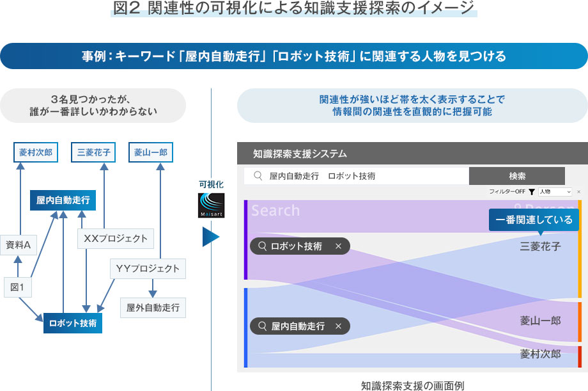Click the blue visualization arrow icon
The width and height of the screenshot is (588, 391).
coord(210,237)
